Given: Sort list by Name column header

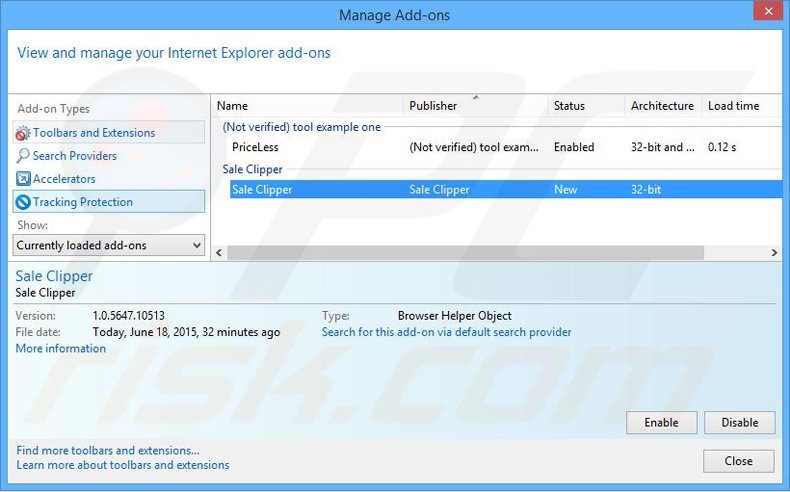Looking at the screenshot, I should click(307, 106).
